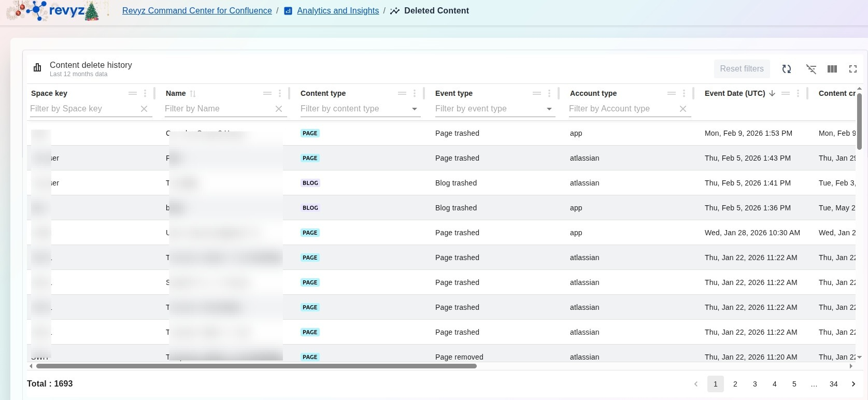Image resolution: width=868 pixels, height=400 pixels.
Task: Open the column chooser icon
Action: pos(832,69)
